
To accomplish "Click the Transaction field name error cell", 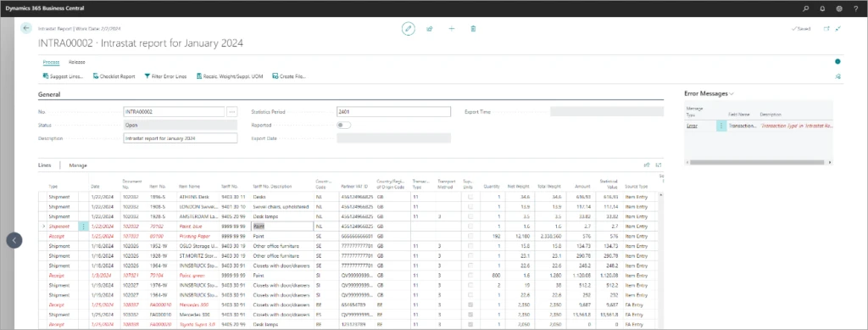I will click(742, 126).
